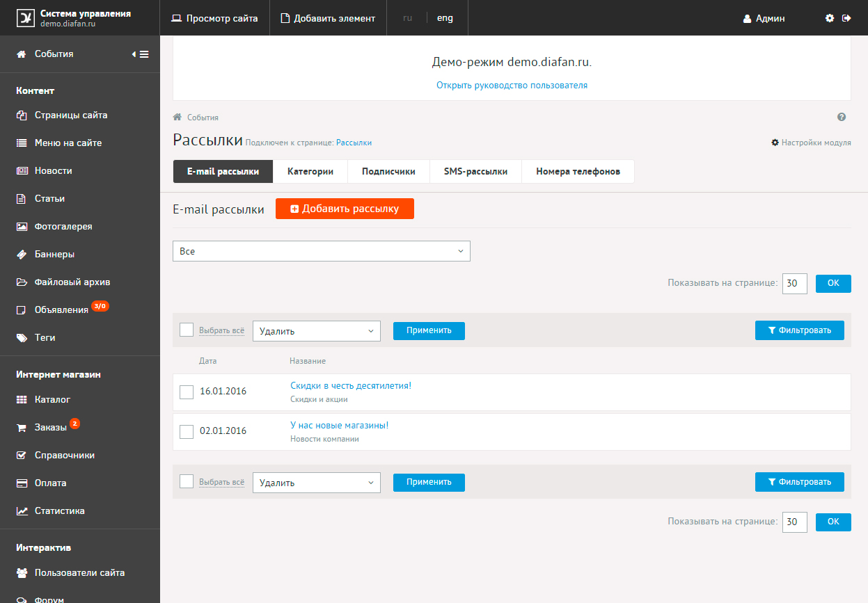The image size is (868, 603).
Task: Check the row dated 02.01.2016
Action: pyautogui.click(x=187, y=432)
